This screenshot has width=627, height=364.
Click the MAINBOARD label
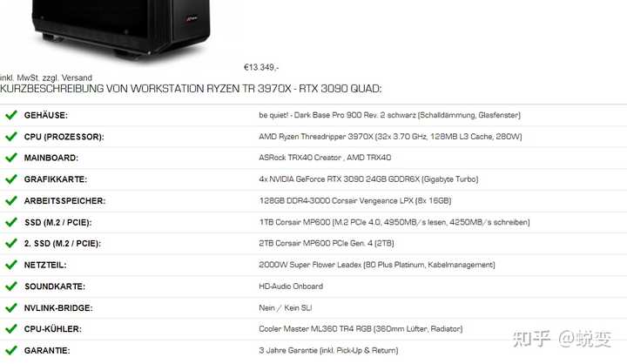point(51,158)
